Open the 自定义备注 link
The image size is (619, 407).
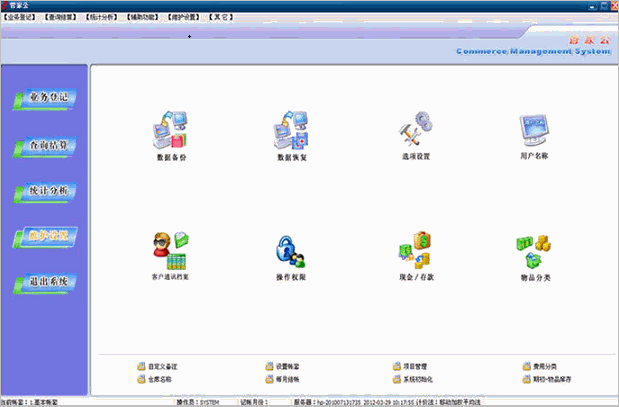158,367
